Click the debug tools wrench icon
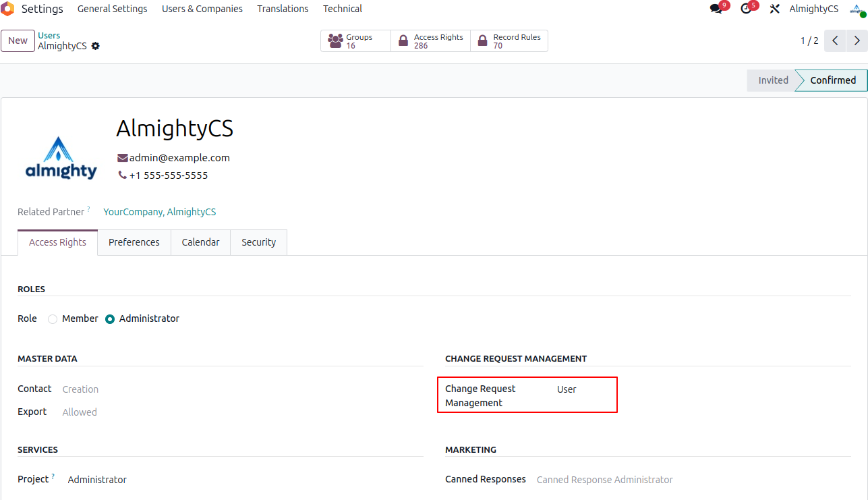This screenshot has height=500, width=868. coord(774,9)
